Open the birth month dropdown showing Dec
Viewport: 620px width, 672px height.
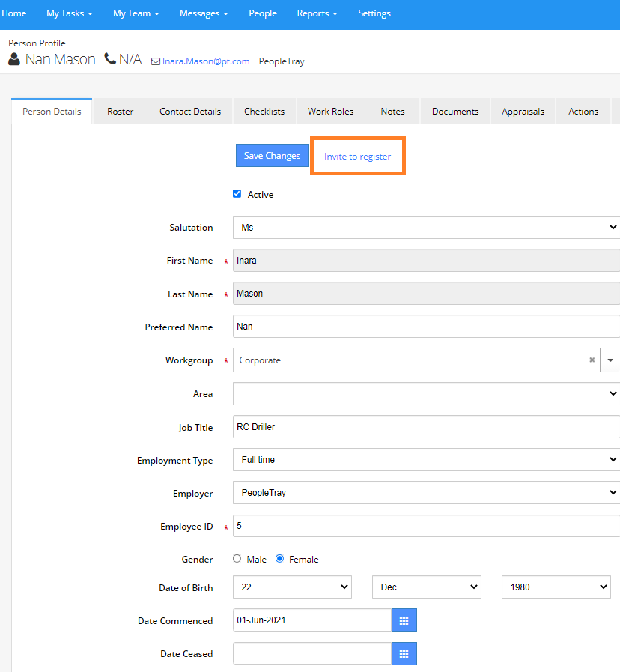click(425, 587)
